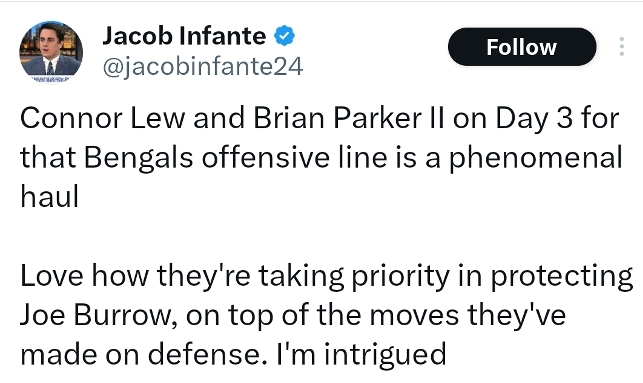Click the word "phenomenal" in the tweet

tap(536, 157)
